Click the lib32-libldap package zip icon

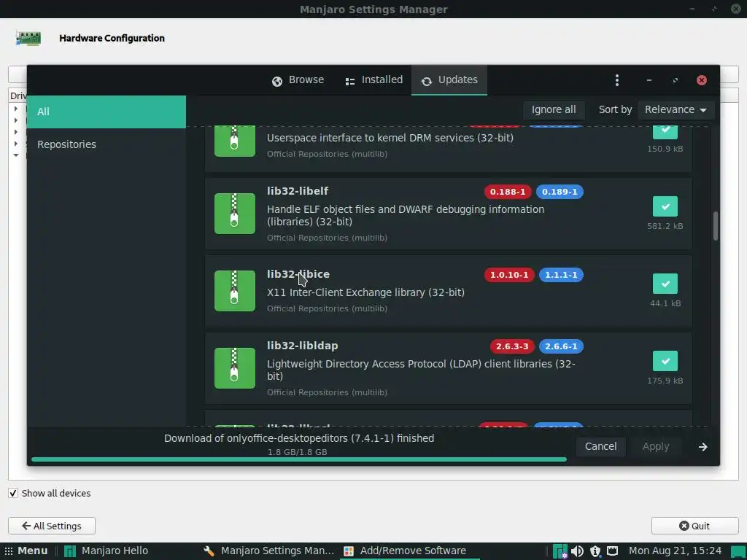(x=234, y=367)
